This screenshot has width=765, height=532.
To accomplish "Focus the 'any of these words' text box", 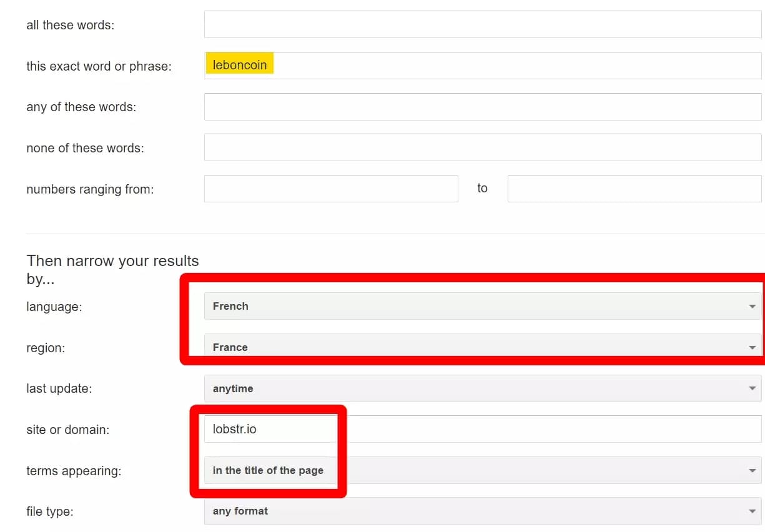I will [482, 107].
